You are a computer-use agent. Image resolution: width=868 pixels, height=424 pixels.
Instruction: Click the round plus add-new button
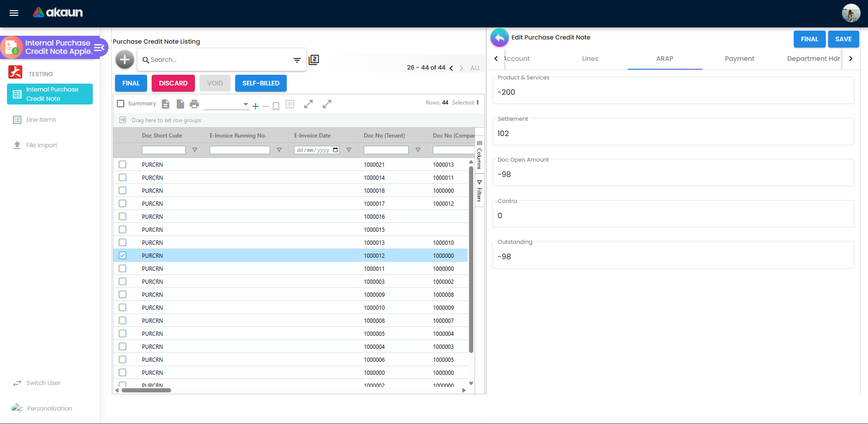125,59
